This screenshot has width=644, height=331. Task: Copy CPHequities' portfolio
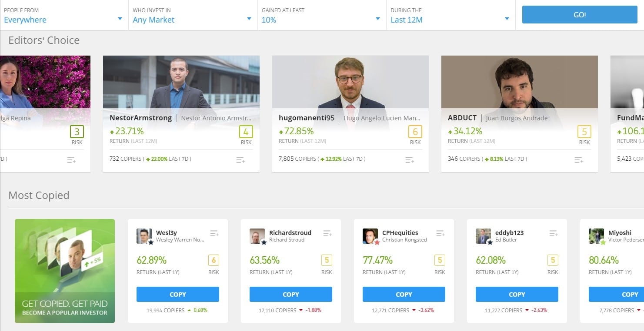[404, 294]
